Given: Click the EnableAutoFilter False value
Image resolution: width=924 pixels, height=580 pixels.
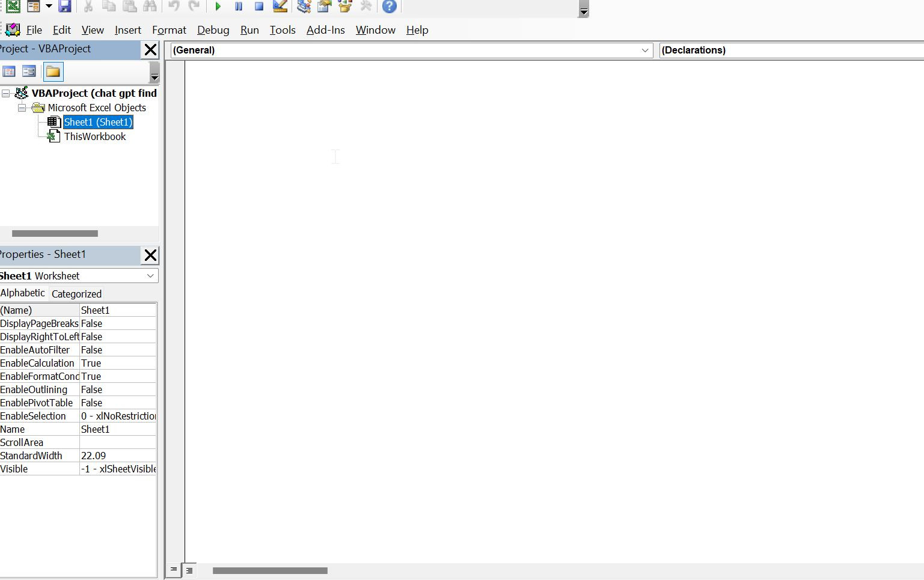Looking at the screenshot, I should [118, 350].
